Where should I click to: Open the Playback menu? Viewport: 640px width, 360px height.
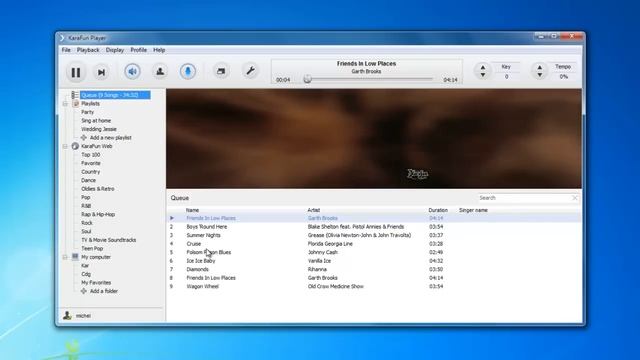click(88, 50)
